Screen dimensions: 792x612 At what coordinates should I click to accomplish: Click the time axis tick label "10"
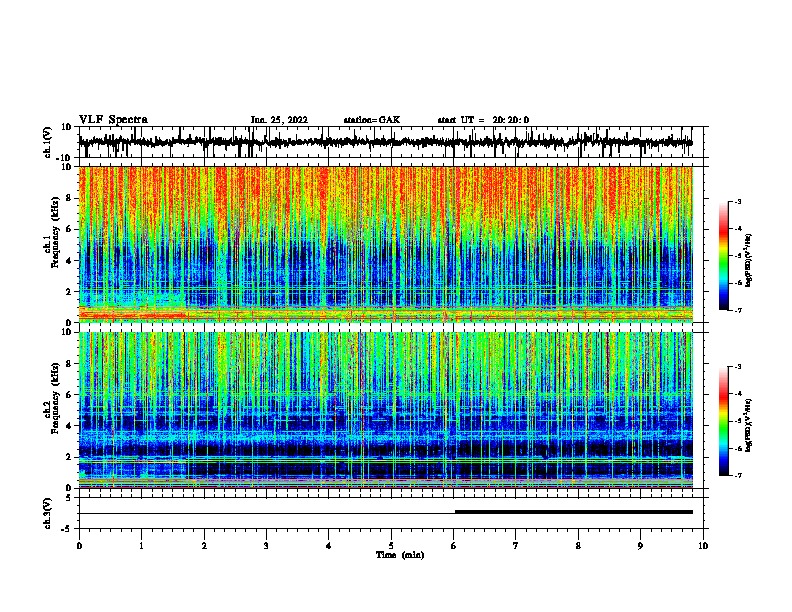tap(703, 546)
